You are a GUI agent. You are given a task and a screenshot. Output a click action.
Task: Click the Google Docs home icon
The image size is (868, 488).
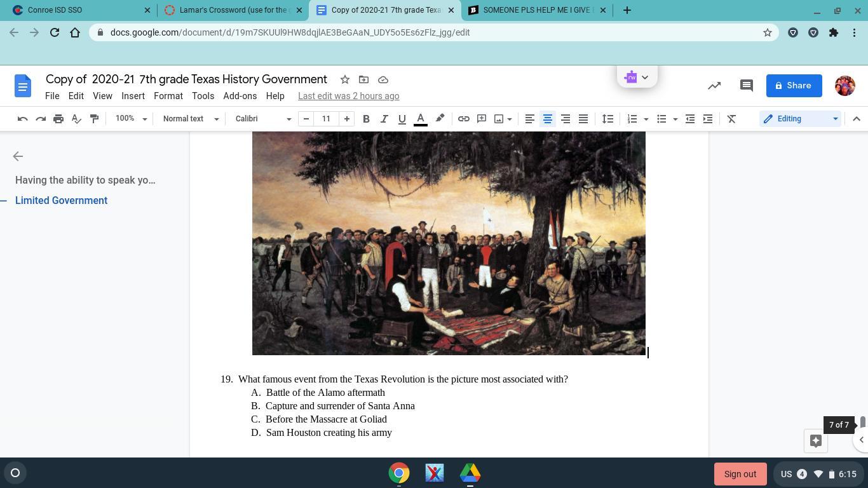tap(23, 86)
